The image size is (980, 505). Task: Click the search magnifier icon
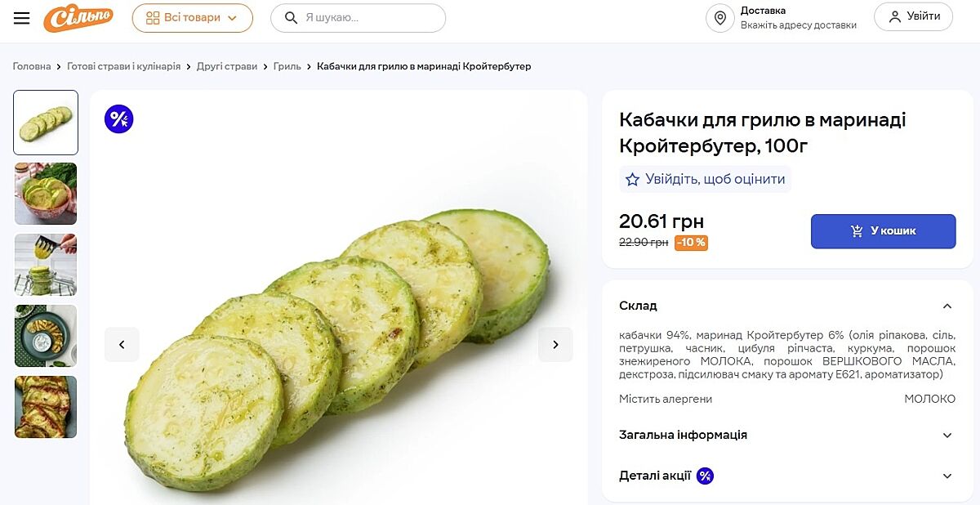tap(291, 18)
